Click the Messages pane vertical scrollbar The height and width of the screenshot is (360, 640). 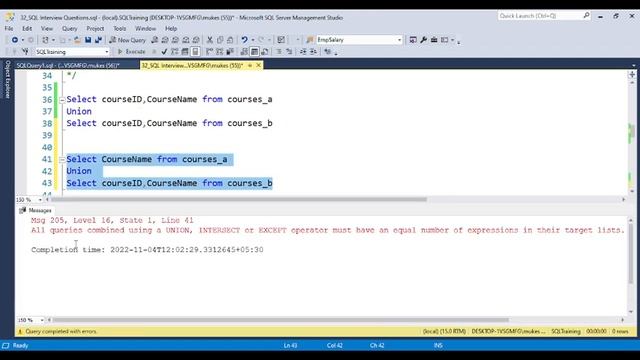coord(631,253)
